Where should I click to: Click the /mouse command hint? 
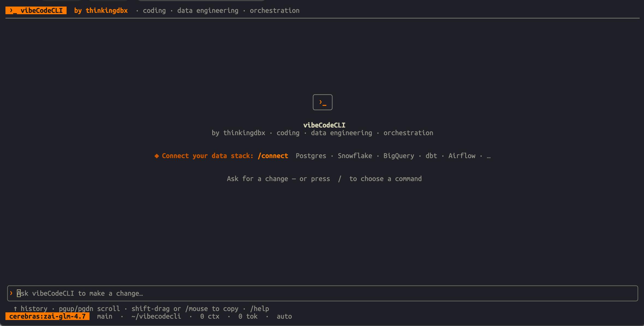click(196, 309)
